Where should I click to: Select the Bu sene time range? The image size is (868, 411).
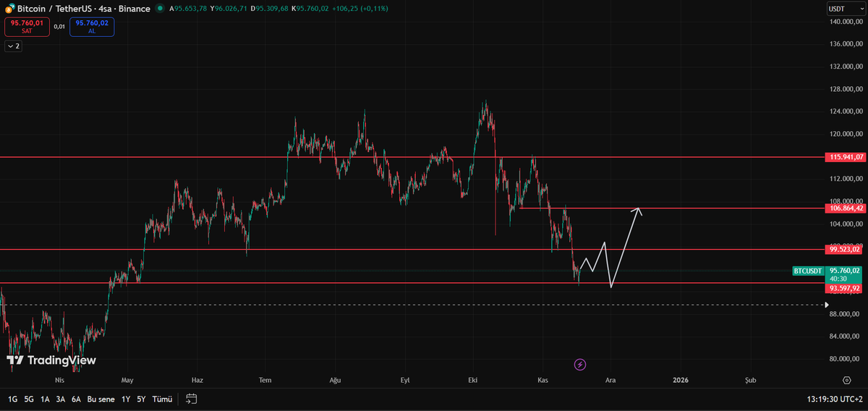point(101,399)
